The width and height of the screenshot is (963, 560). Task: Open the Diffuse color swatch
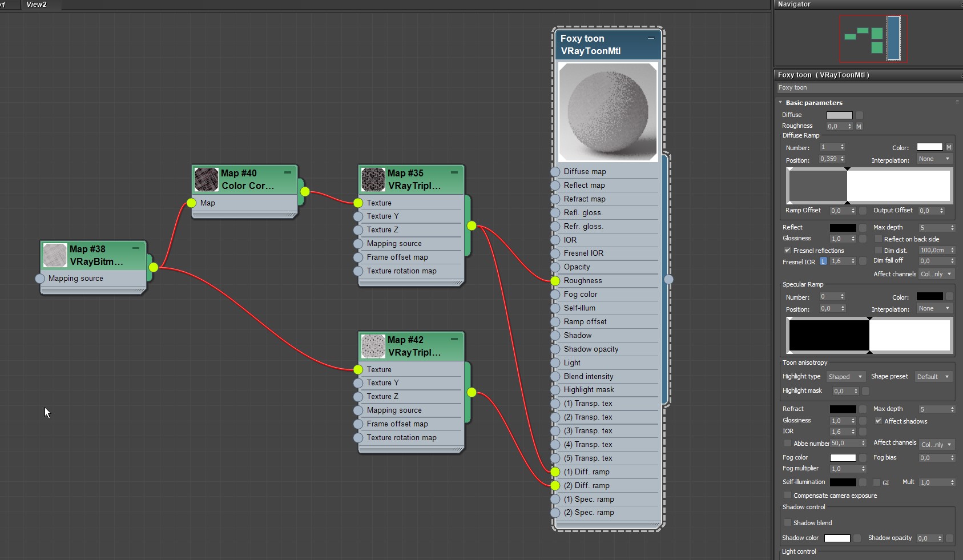point(839,115)
